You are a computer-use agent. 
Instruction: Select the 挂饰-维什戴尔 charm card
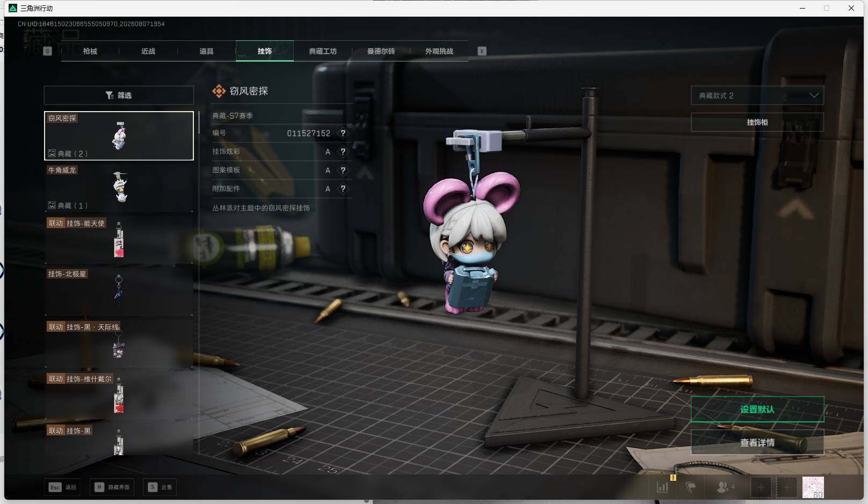pos(119,396)
